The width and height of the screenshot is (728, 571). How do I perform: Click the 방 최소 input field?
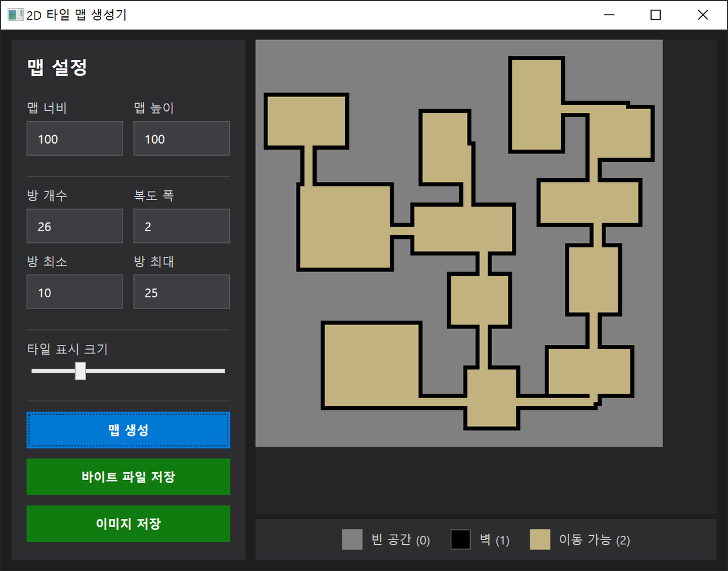click(75, 292)
